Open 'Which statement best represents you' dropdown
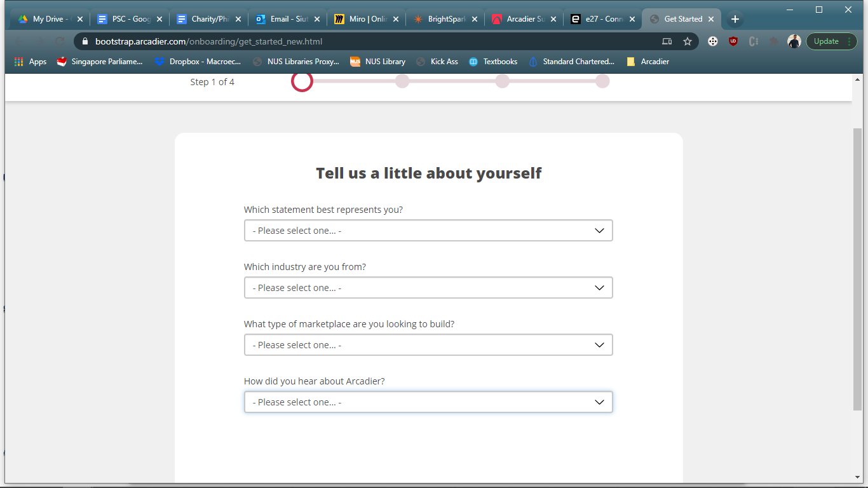Screen dimensions: 868x488 point(428,231)
